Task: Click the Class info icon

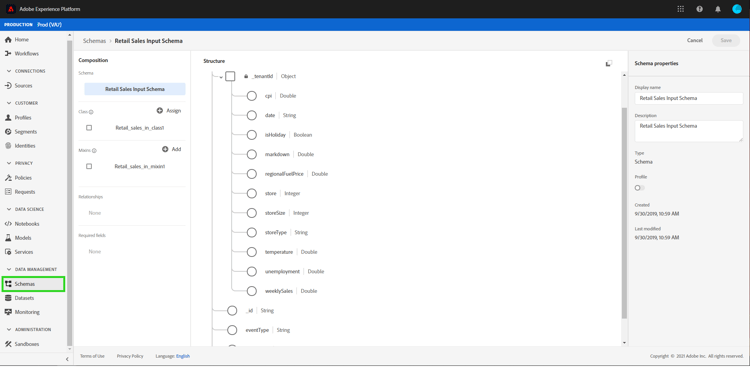Action: click(91, 112)
